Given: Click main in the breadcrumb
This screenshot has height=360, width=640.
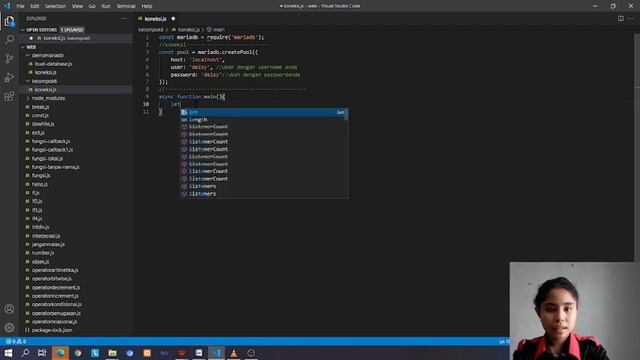Looking at the screenshot, I should point(219,30).
